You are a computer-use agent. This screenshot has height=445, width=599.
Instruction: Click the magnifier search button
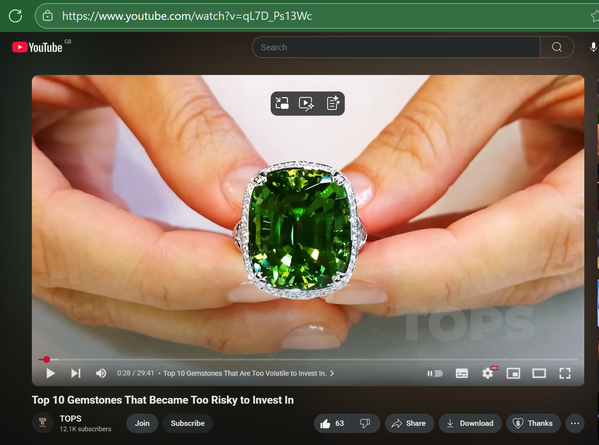click(557, 47)
